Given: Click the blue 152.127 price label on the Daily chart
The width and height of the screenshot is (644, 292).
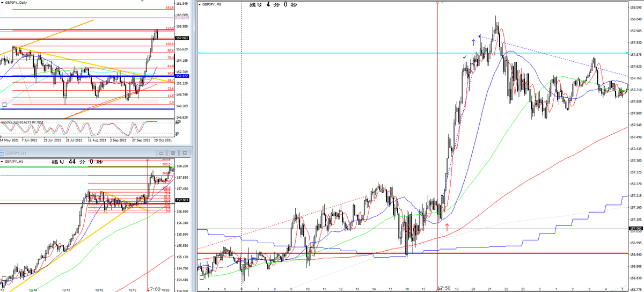Looking at the screenshot, I should click(x=182, y=76).
